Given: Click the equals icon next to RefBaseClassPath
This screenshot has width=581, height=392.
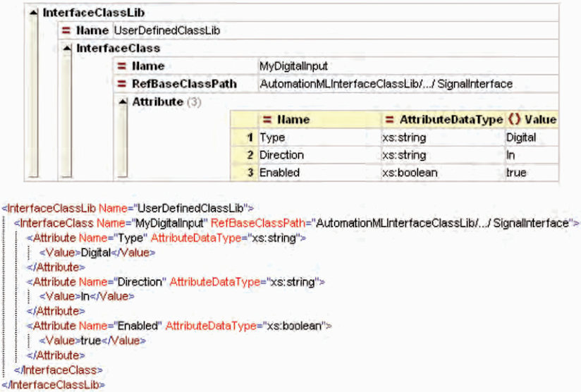Looking at the screenshot, I should (x=121, y=84).
